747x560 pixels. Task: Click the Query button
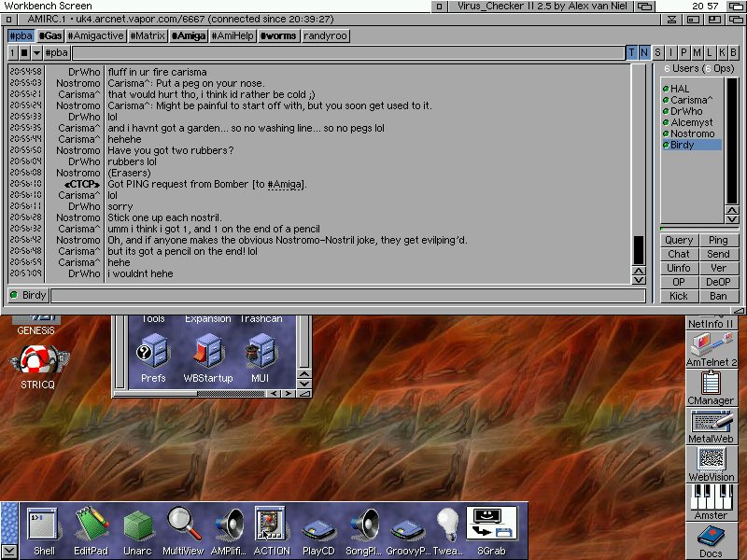coord(679,241)
